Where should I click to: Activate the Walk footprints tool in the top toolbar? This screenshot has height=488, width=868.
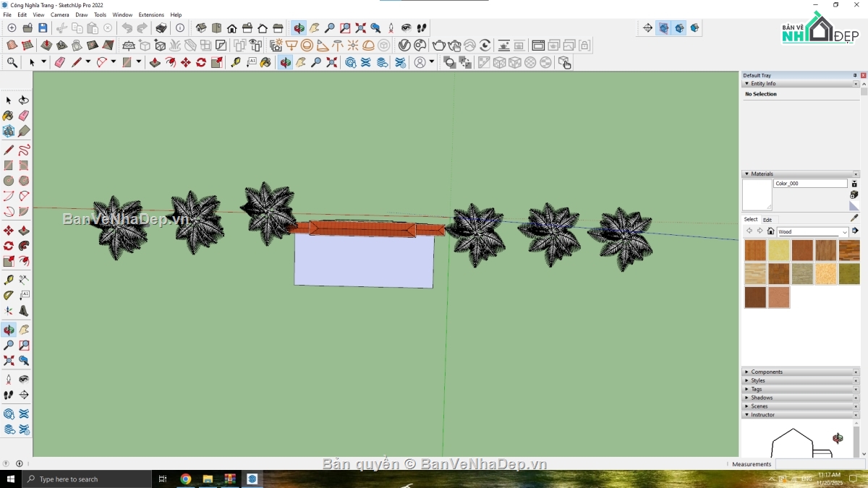422,28
